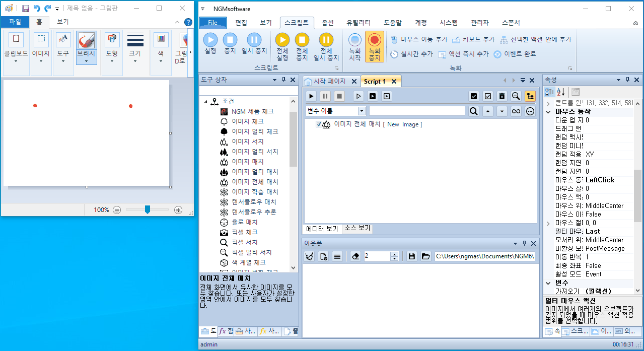Click the open folder icon in 아웃풋 toolbar
644x351 pixels.
click(426, 256)
